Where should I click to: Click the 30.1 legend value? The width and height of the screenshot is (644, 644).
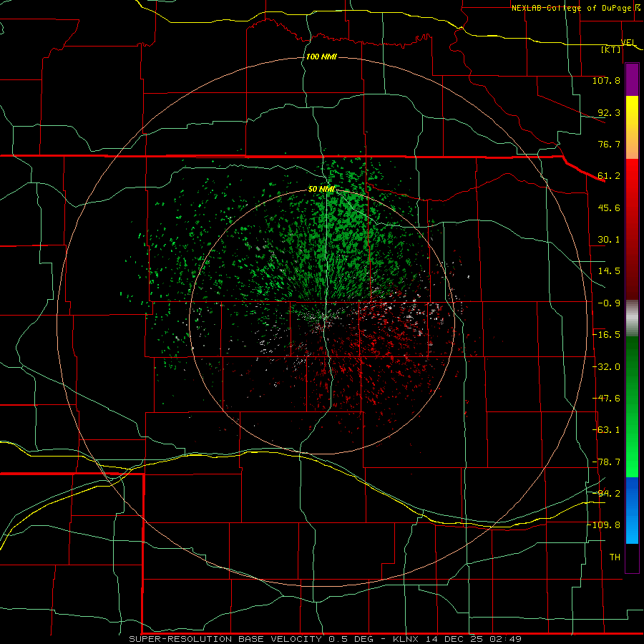(x=609, y=240)
